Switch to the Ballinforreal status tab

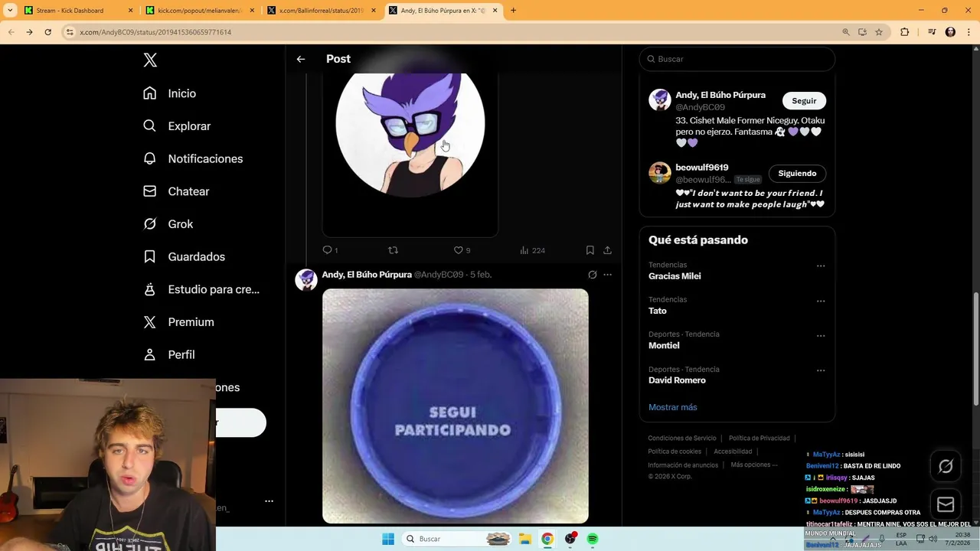point(322,11)
